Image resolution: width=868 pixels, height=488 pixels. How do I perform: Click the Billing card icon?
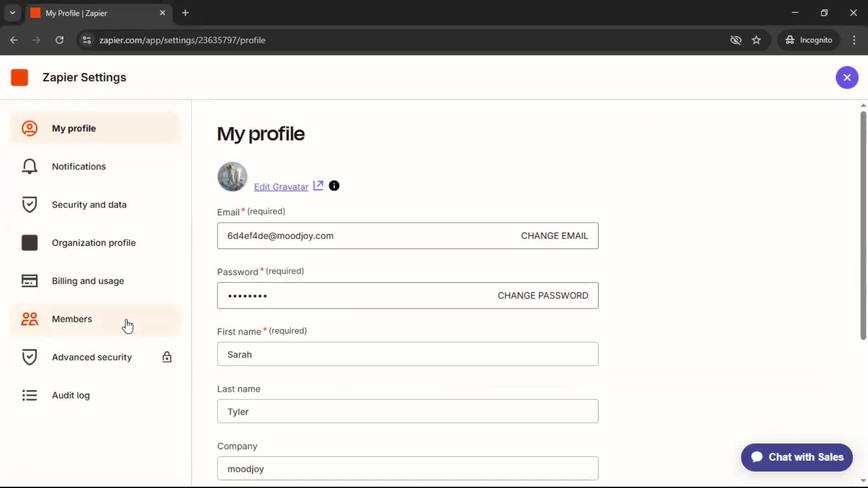pos(29,281)
